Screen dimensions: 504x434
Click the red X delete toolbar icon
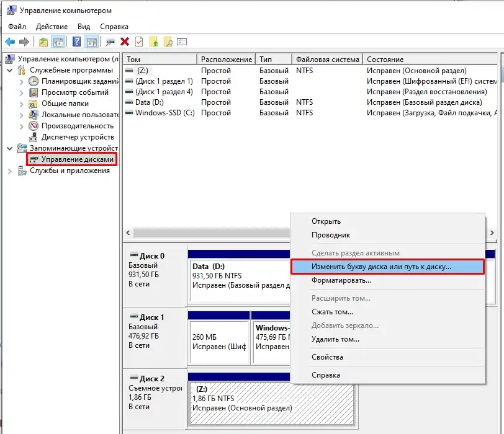125,42
